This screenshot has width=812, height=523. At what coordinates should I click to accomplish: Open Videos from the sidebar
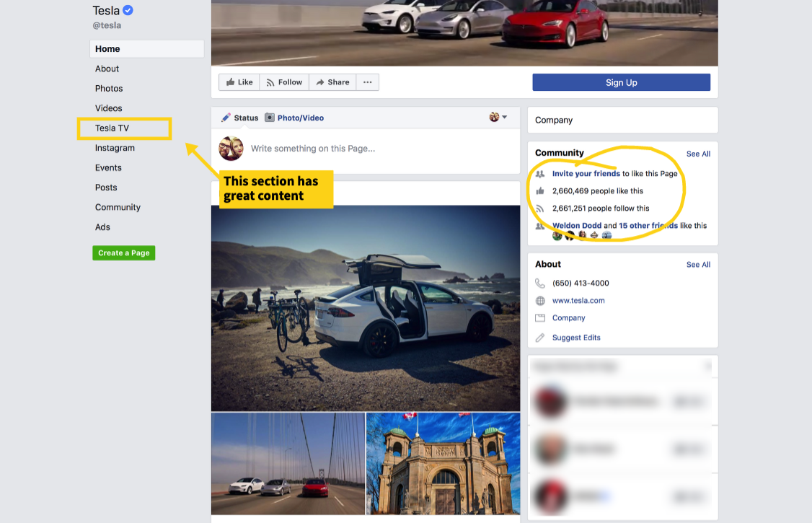pos(109,108)
